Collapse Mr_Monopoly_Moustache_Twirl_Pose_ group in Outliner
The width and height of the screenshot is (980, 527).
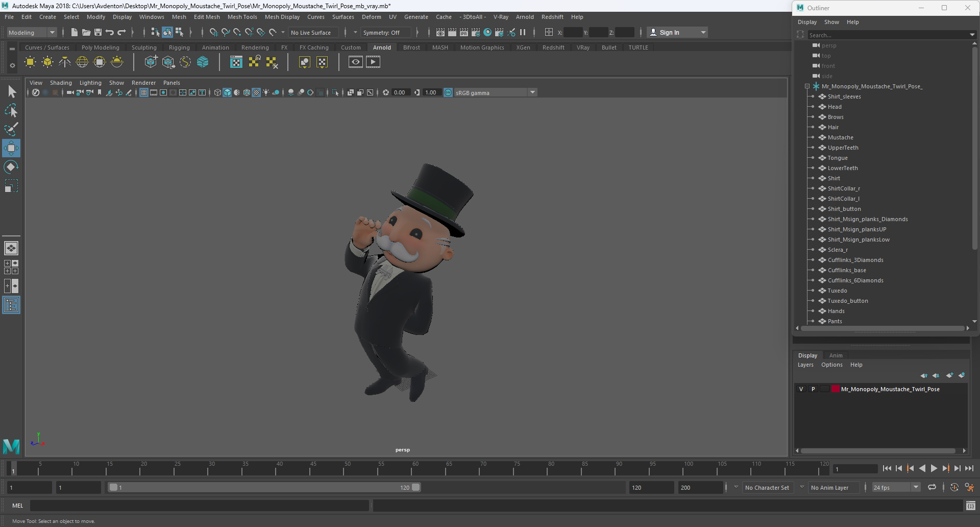click(x=807, y=86)
